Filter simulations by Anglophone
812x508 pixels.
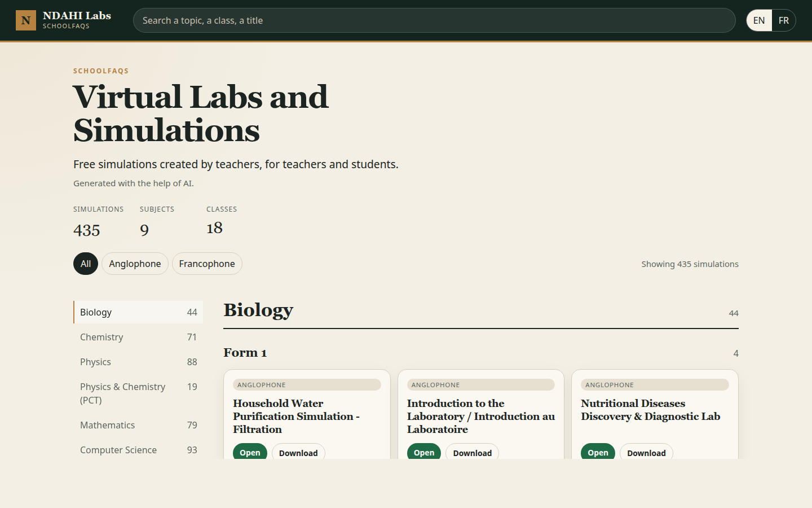pyautogui.click(x=135, y=264)
